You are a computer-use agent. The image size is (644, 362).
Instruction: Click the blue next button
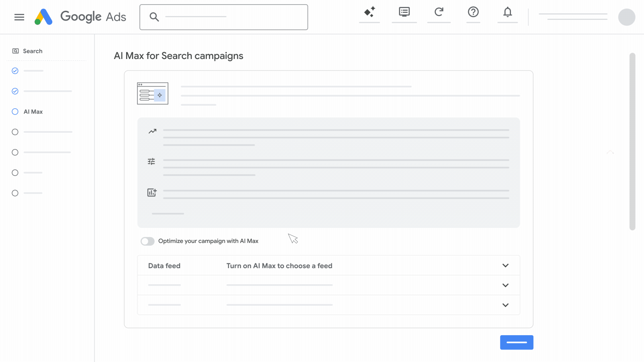[x=517, y=342]
